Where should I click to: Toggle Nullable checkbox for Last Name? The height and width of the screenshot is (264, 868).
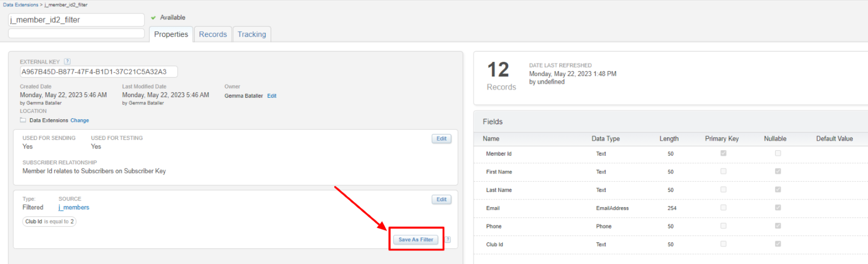(778, 190)
